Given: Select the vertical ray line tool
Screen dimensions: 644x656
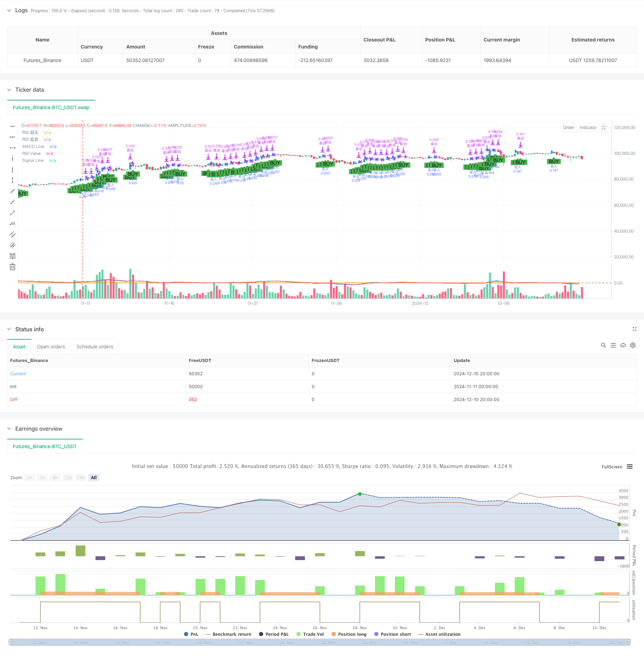Looking at the screenshot, I should click(x=13, y=169).
